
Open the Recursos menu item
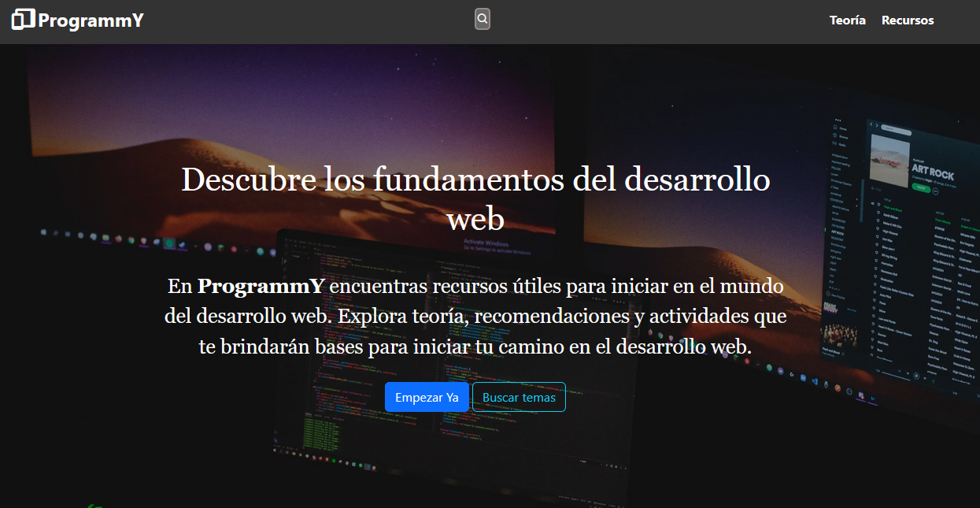(907, 20)
